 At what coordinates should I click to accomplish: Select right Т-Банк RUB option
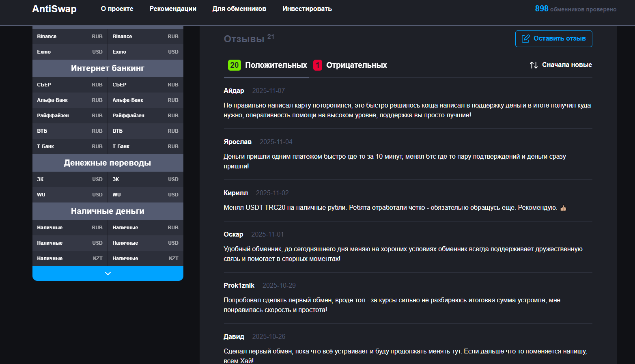tap(145, 146)
